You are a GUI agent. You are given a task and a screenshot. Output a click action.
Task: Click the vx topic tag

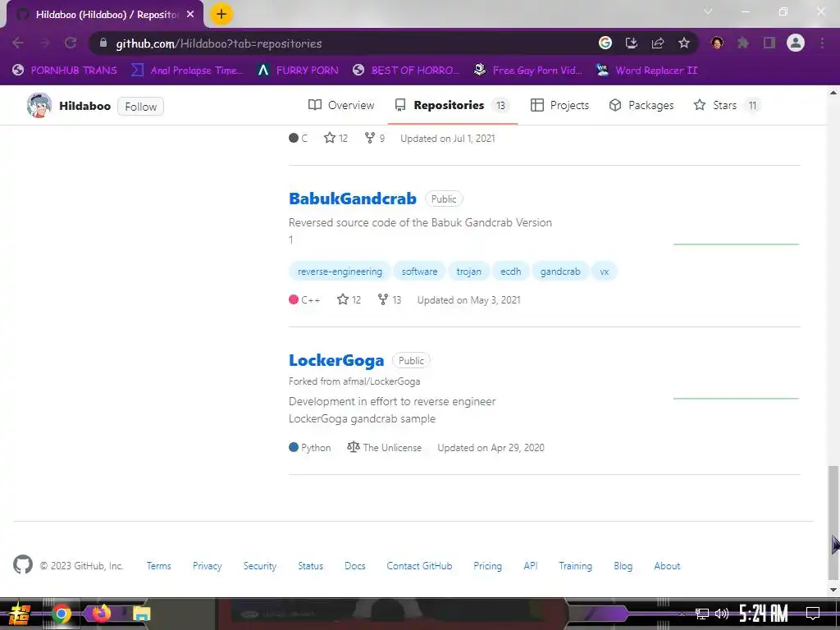click(x=605, y=272)
